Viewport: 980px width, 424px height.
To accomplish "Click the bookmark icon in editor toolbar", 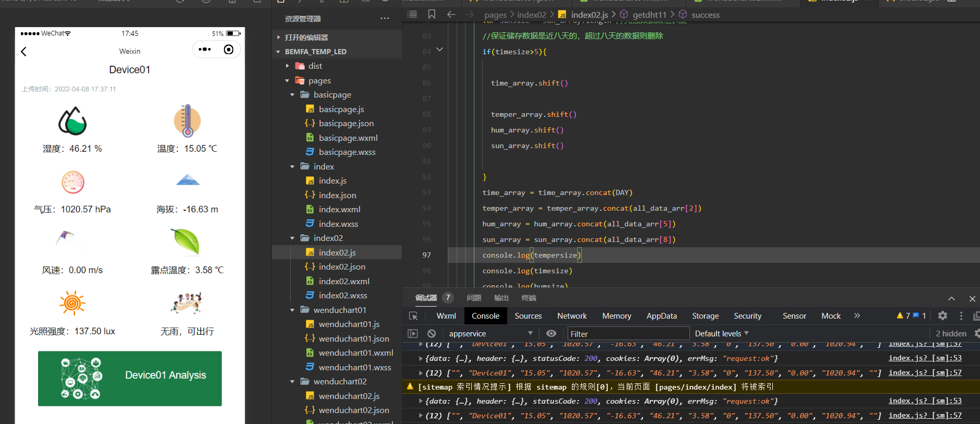I will (432, 15).
